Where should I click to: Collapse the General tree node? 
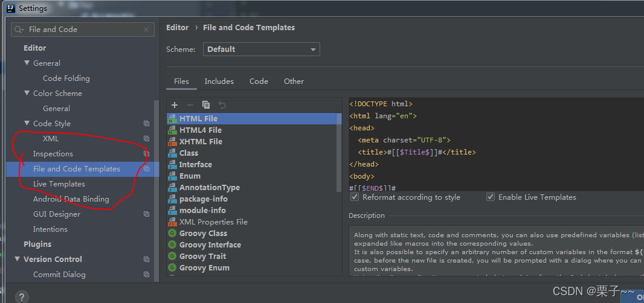(27, 63)
